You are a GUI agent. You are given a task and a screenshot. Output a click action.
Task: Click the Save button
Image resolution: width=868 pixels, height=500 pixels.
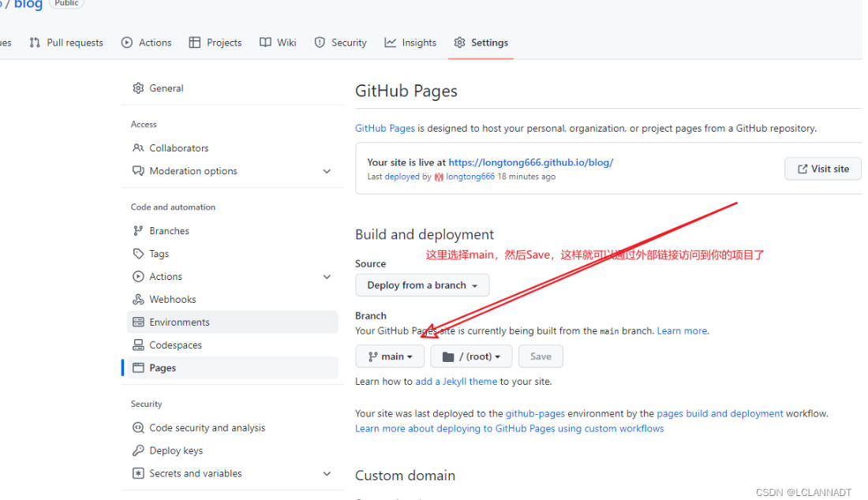coord(541,356)
